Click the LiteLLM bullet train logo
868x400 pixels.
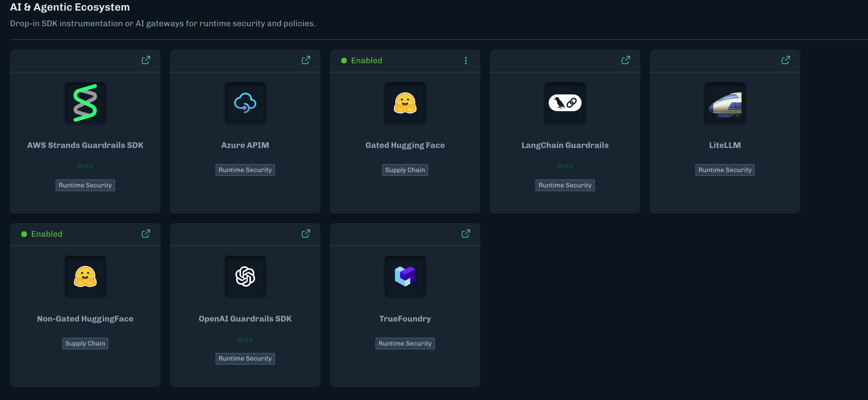tap(725, 103)
